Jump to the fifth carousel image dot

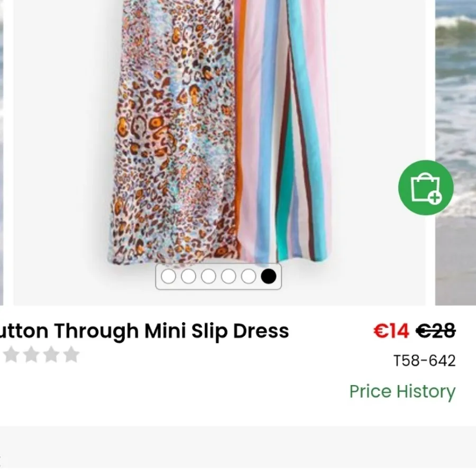click(x=249, y=276)
